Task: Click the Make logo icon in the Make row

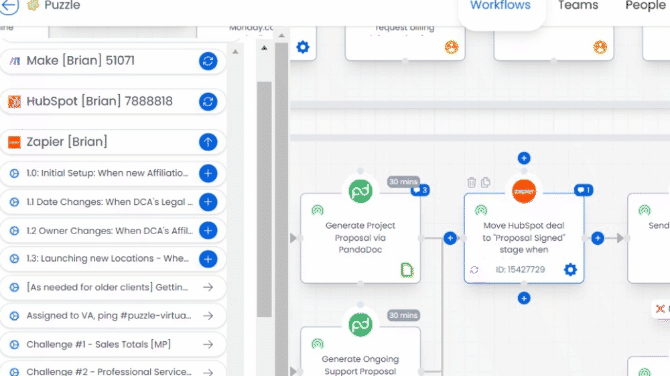Action: click(x=15, y=61)
